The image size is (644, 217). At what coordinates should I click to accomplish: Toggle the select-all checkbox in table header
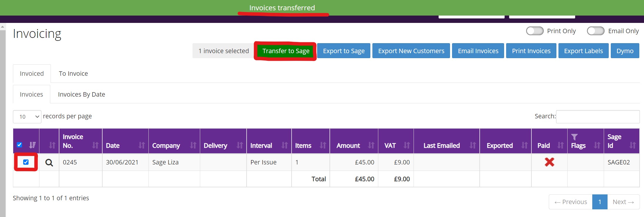(19, 145)
